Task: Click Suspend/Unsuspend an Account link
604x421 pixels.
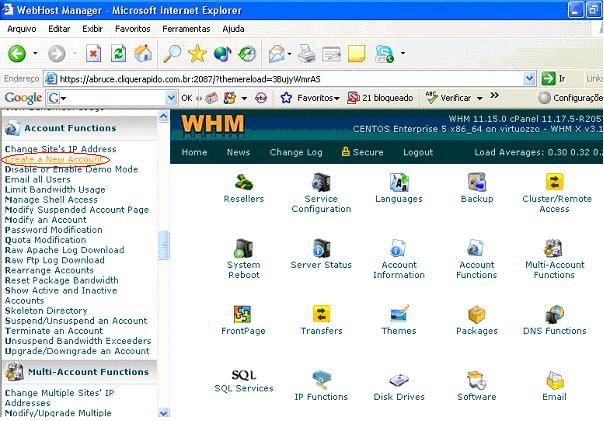Action: (76, 321)
